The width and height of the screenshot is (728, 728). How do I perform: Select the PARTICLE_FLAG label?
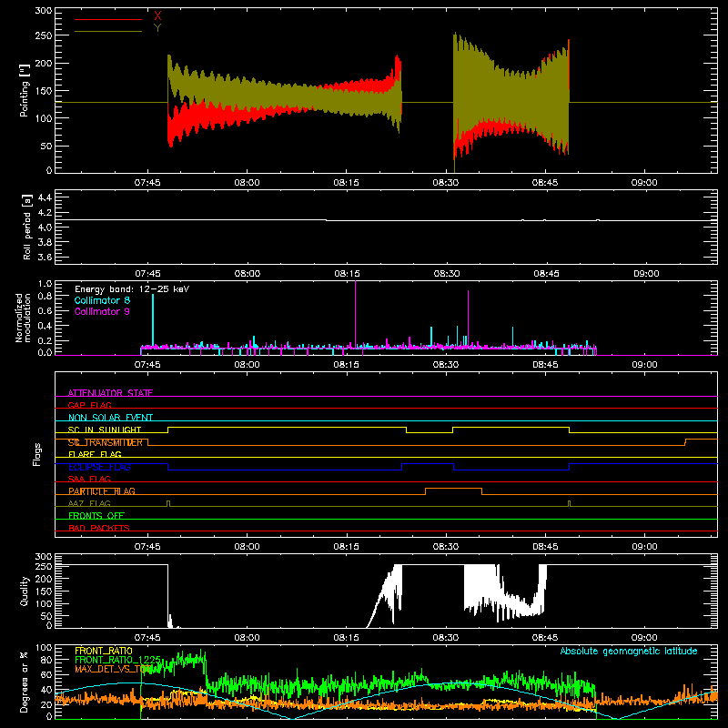coord(102,491)
